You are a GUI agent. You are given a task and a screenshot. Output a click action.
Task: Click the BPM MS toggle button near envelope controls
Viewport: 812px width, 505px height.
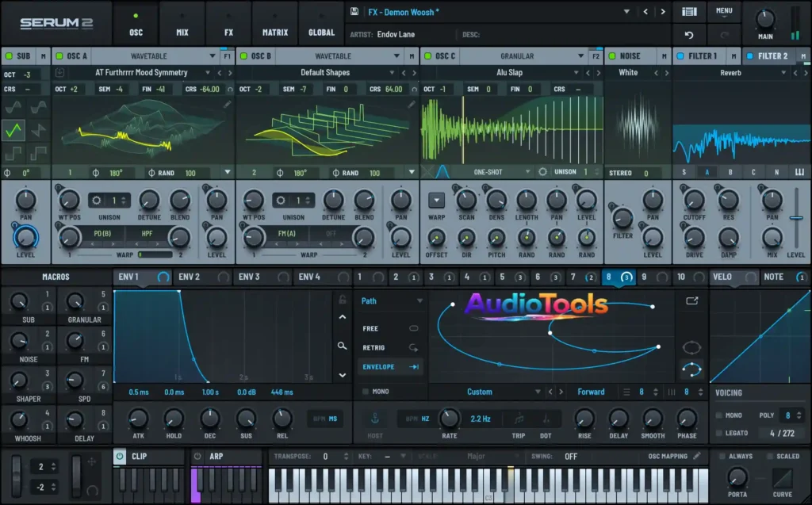coord(324,418)
